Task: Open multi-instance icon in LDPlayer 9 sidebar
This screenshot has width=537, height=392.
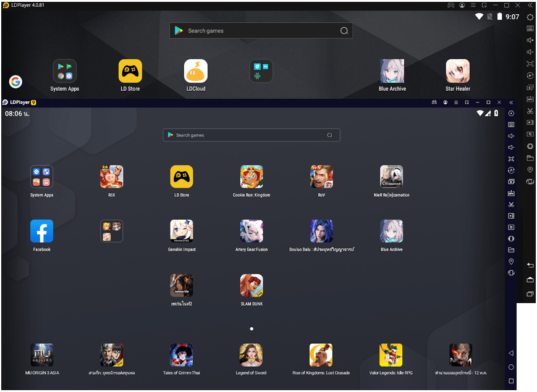Action: click(511, 181)
